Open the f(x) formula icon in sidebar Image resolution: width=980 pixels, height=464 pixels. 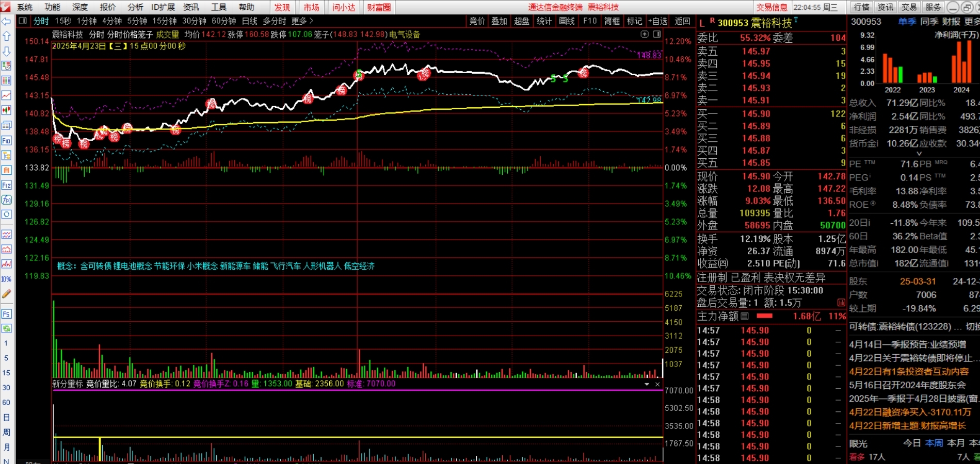click(x=7, y=200)
